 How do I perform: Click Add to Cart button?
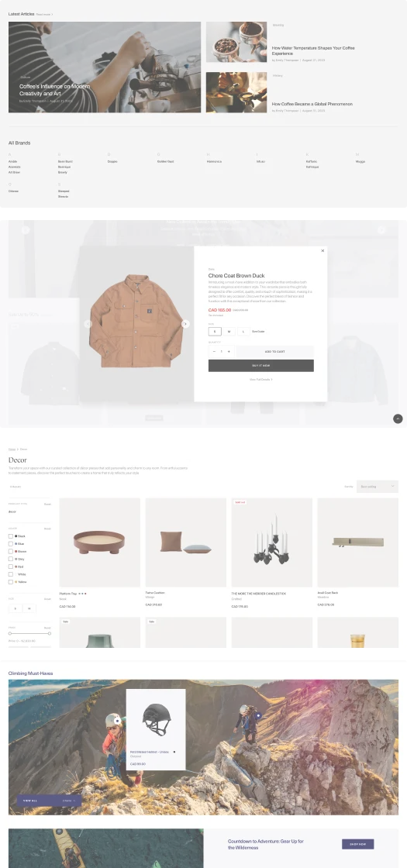274,352
